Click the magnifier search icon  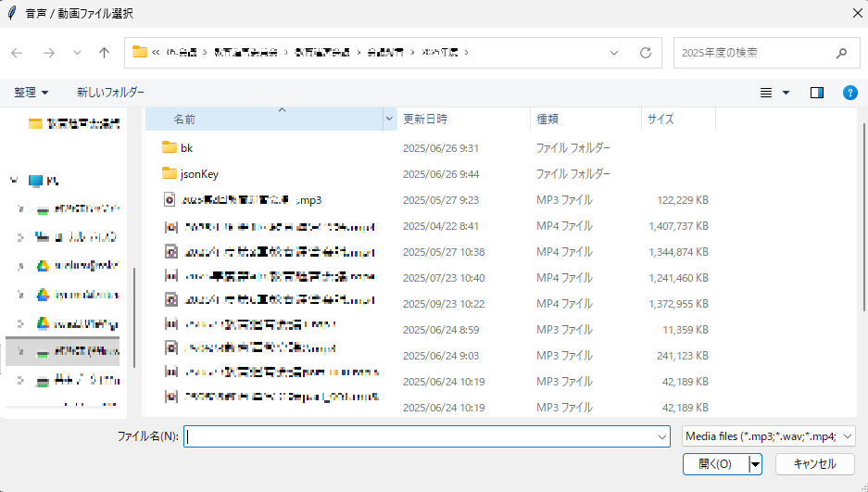click(841, 53)
